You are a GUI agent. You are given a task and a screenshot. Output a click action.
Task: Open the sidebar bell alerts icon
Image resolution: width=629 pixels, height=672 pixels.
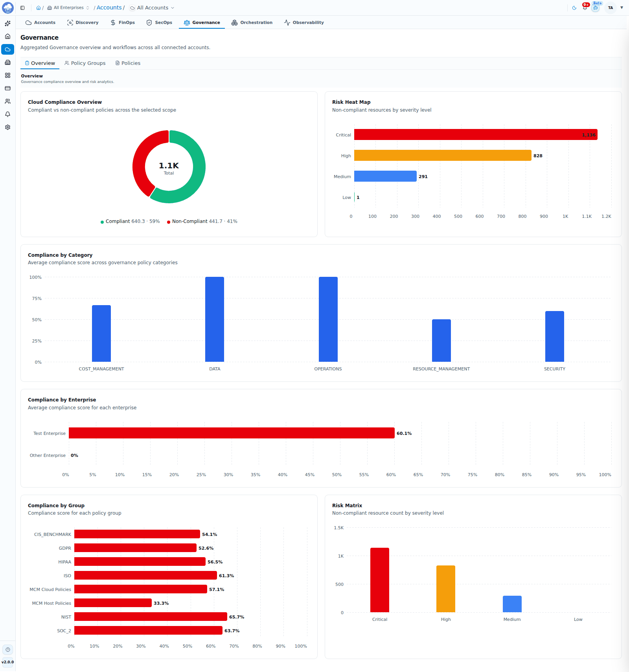pos(7,114)
